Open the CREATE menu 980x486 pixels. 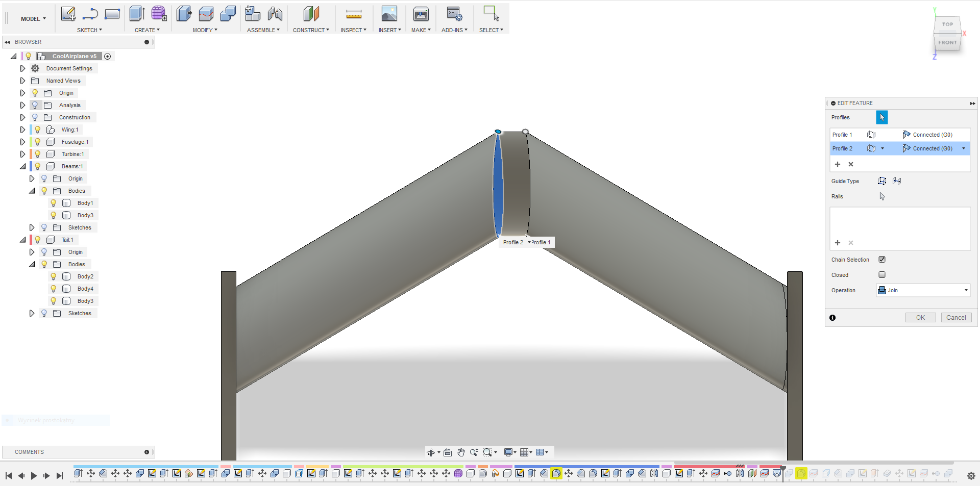(x=147, y=30)
